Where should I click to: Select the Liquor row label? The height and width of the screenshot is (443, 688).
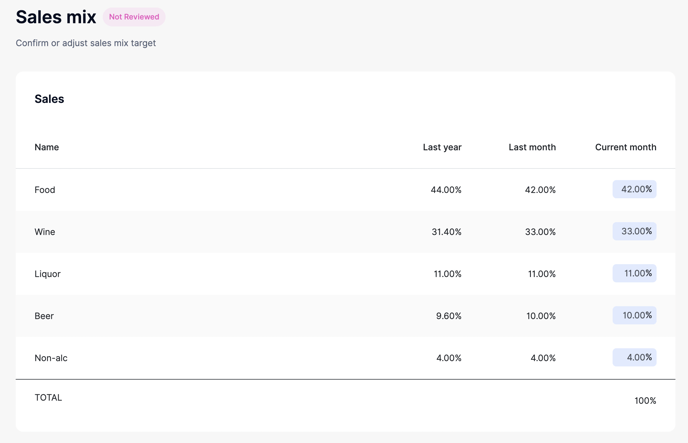click(48, 274)
